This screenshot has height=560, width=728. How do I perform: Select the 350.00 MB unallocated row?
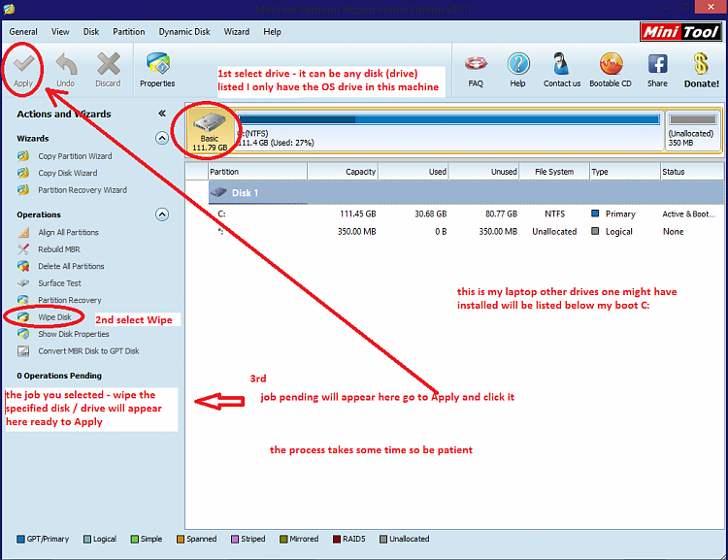click(x=466, y=231)
